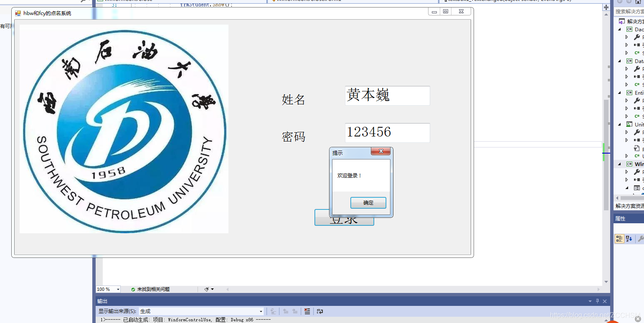Click Properties wrench icon under Dac project
The height and width of the screenshot is (323, 644).
(637, 38)
